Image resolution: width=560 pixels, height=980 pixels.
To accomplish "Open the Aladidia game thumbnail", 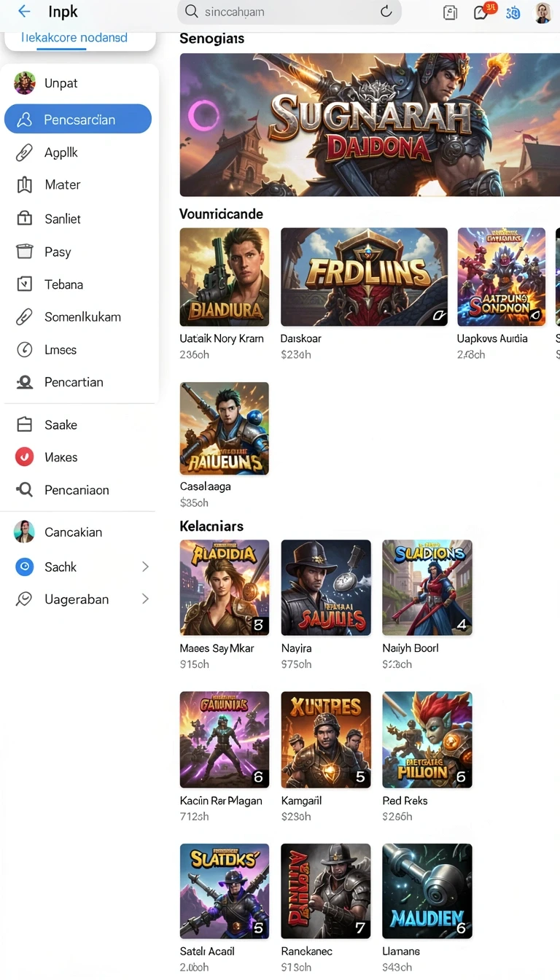I will point(225,588).
